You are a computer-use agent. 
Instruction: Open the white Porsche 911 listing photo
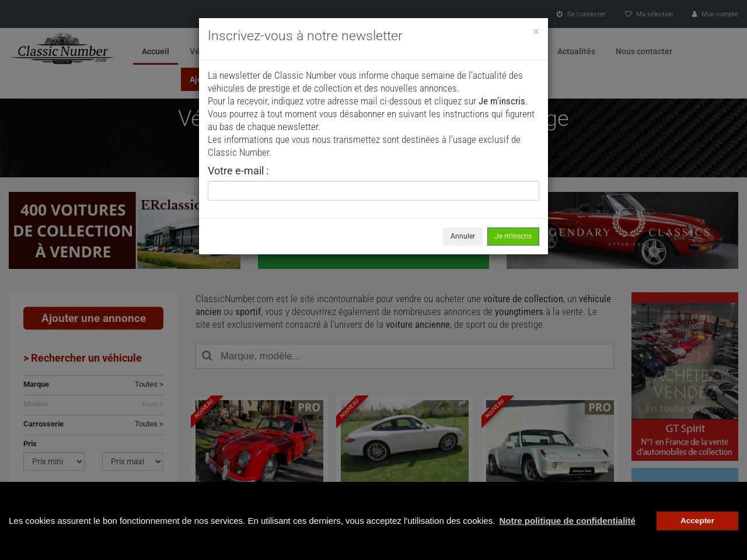pyautogui.click(x=404, y=441)
